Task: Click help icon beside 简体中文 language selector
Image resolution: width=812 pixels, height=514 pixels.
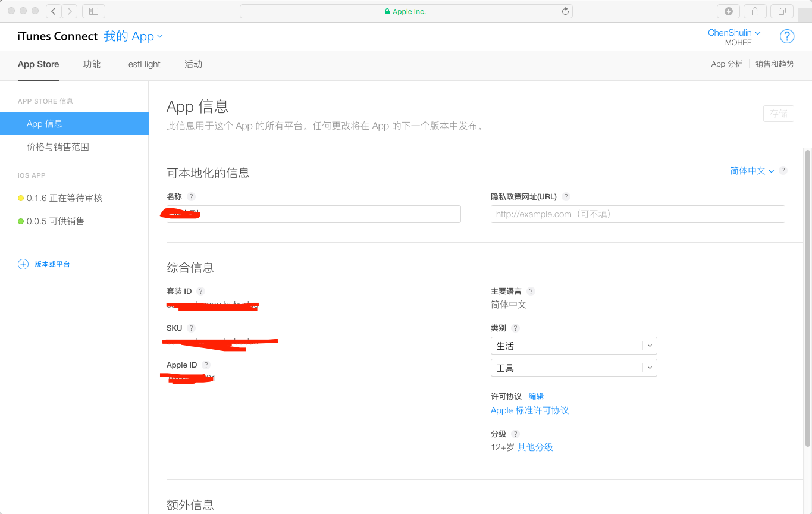Action: (x=783, y=170)
